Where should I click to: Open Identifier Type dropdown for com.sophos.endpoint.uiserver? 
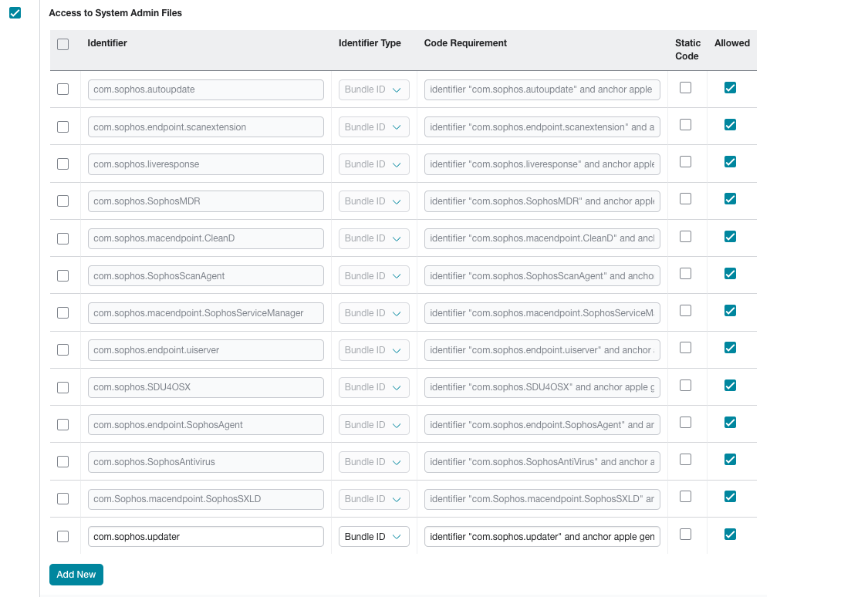[x=373, y=350]
